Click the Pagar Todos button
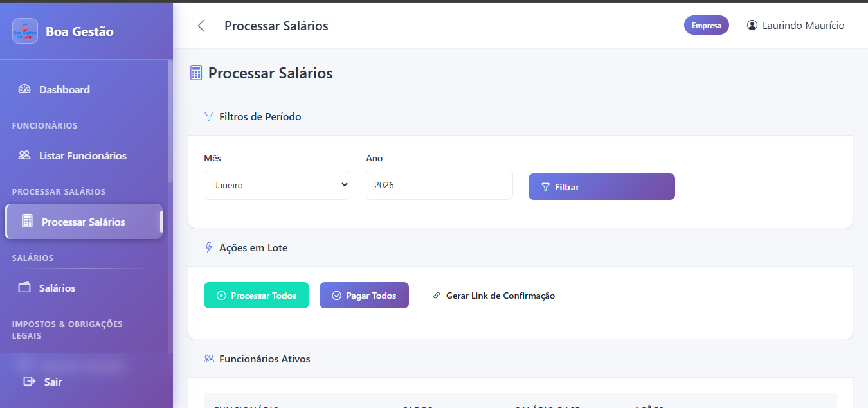This screenshot has width=868, height=408. [x=364, y=296]
